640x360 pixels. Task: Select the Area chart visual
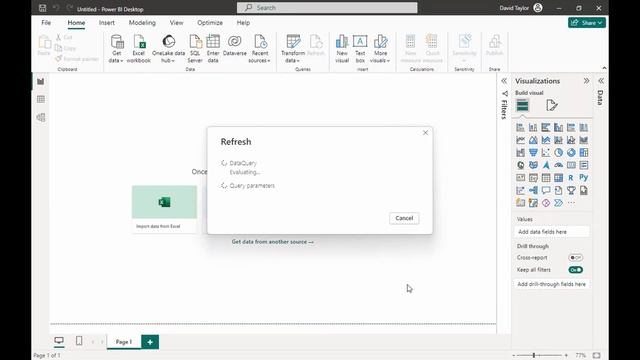click(533, 140)
